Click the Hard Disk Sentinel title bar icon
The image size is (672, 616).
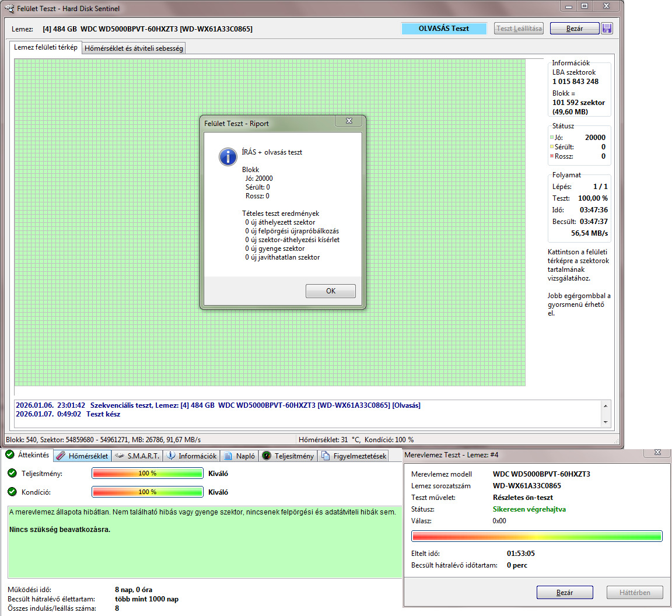click(9, 8)
